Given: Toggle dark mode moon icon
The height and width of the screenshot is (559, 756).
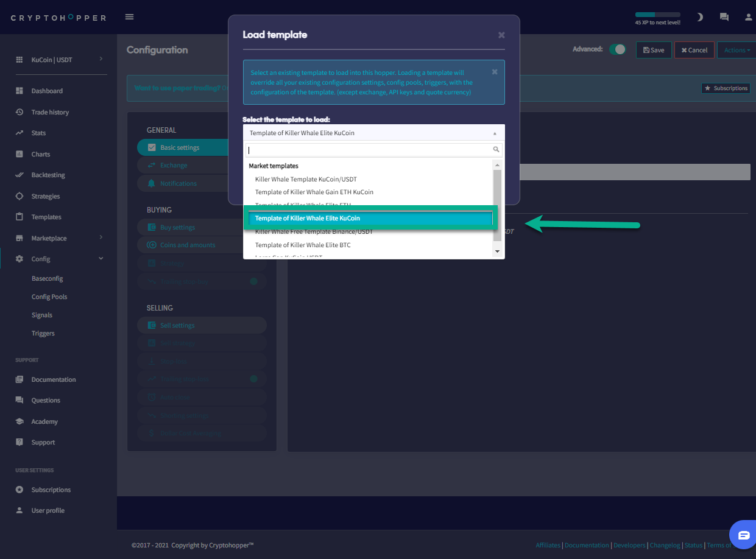Looking at the screenshot, I should tap(700, 17).
